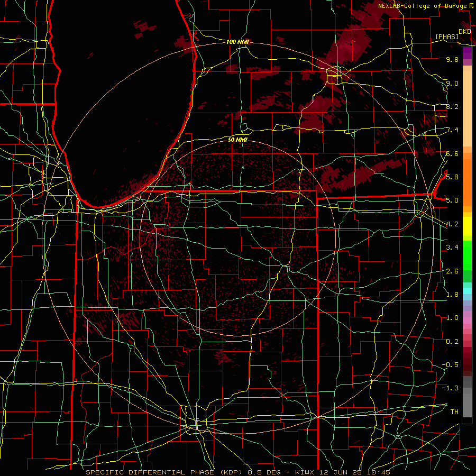Pick the orange segment of the color bar

(x=467, y=183)
